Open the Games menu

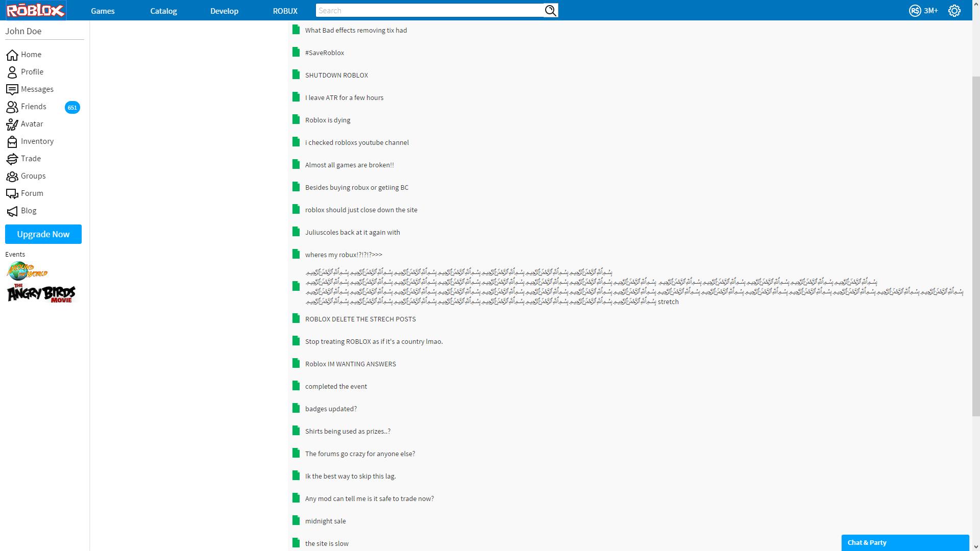click(103, 11)
